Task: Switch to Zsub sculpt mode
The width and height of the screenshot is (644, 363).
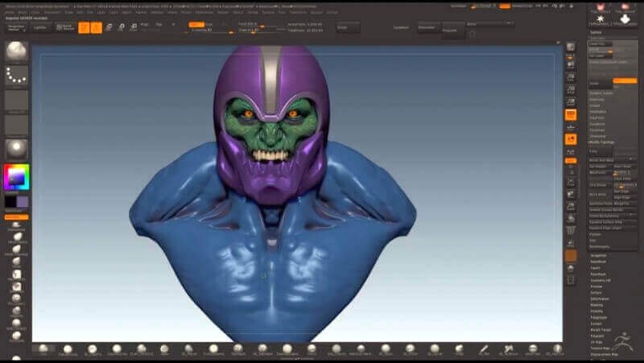Action: pyautogui.click(x=209, y=25)
